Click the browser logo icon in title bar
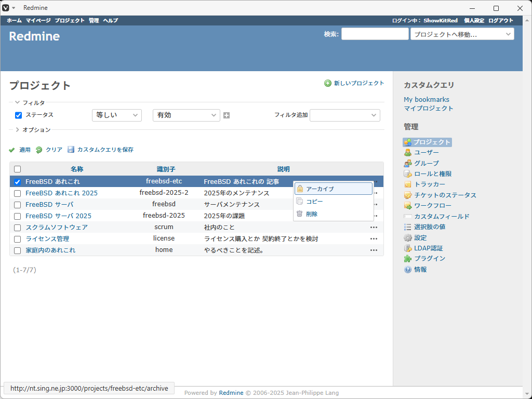The width and height of the screenshot is (532, 399). (x=5, y=8)
